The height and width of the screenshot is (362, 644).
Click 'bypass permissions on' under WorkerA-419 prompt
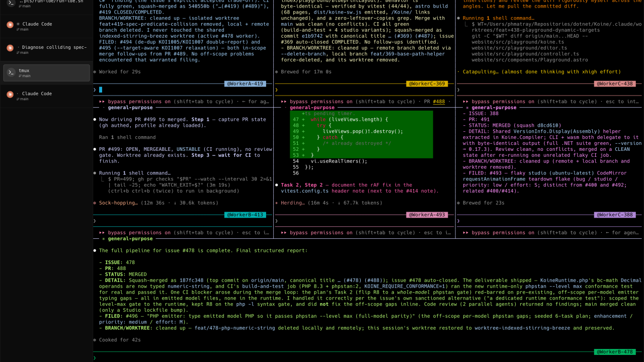pos(139,102)
